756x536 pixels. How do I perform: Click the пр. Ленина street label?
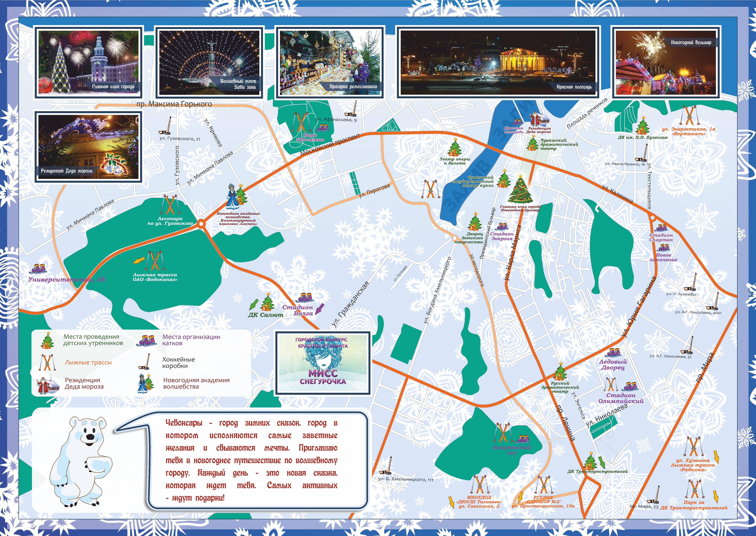(566, 423)
